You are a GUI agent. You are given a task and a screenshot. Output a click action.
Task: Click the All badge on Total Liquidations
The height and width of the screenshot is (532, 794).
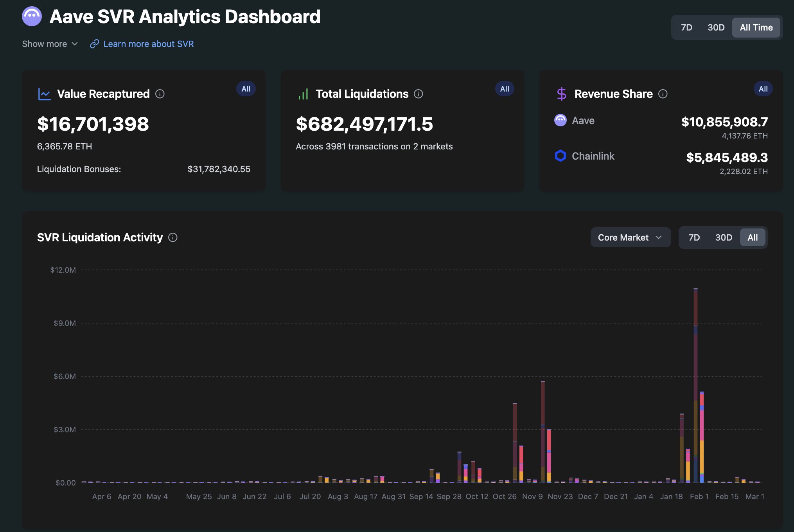(505, 89)
